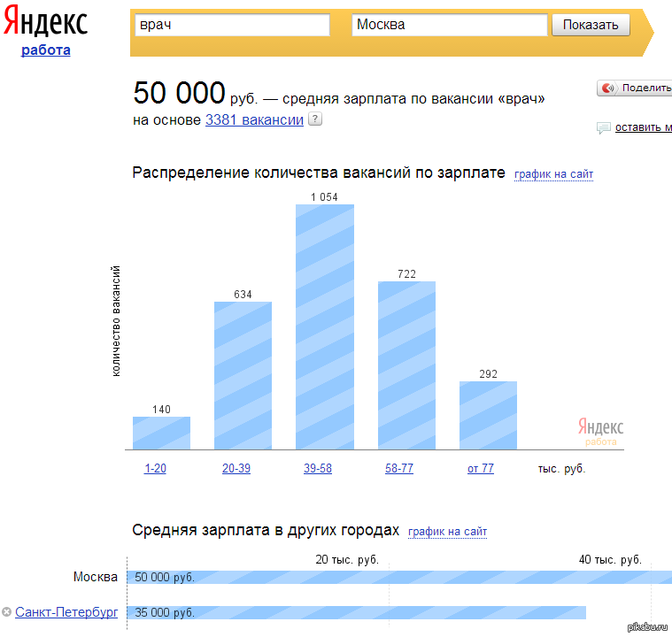
Task: Select the 1-20 salary range link
Action: coord(155,468)
